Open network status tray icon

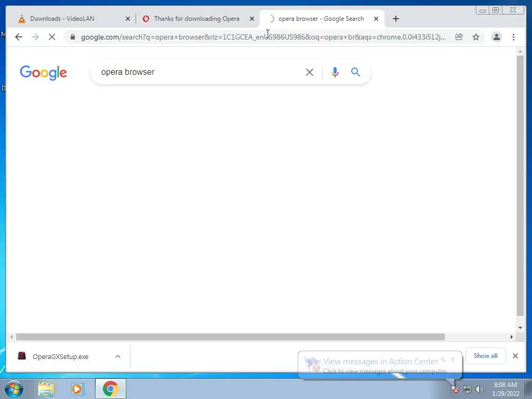coord(467,389)
